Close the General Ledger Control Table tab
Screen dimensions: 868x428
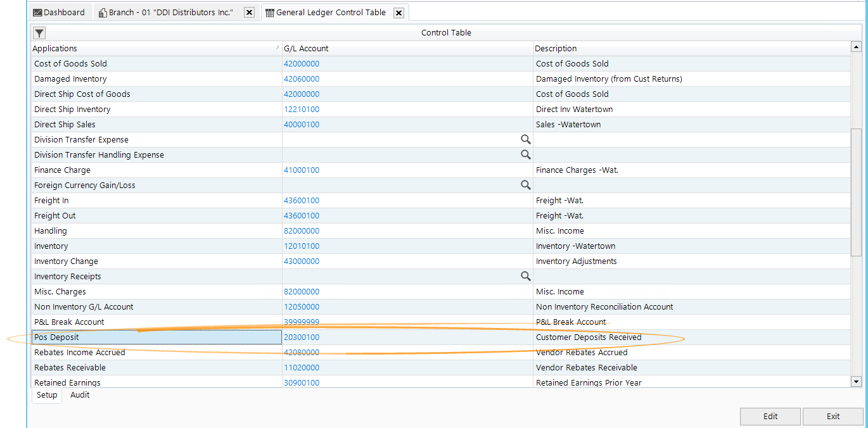[399, 12]
